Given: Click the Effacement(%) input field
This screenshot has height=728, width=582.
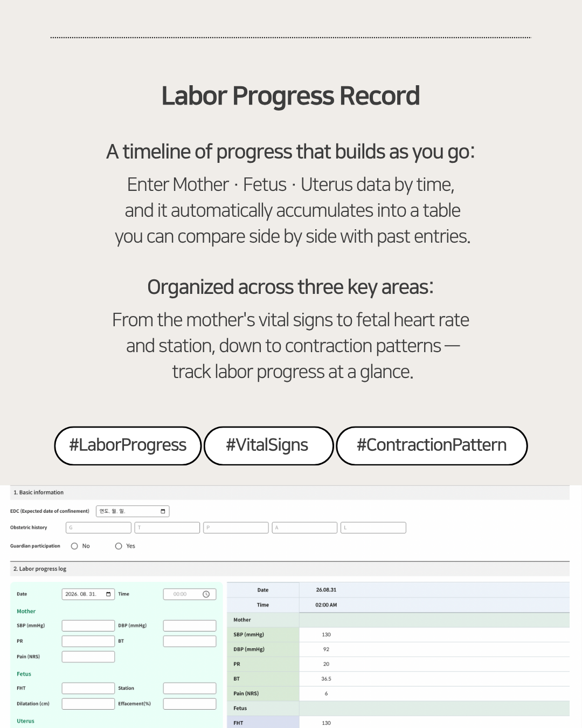Looking at the screenshot, I should pos(190,704).
